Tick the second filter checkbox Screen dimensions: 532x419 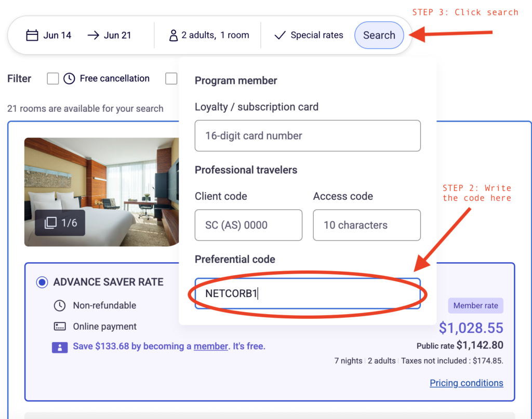[x=171, y=78]
